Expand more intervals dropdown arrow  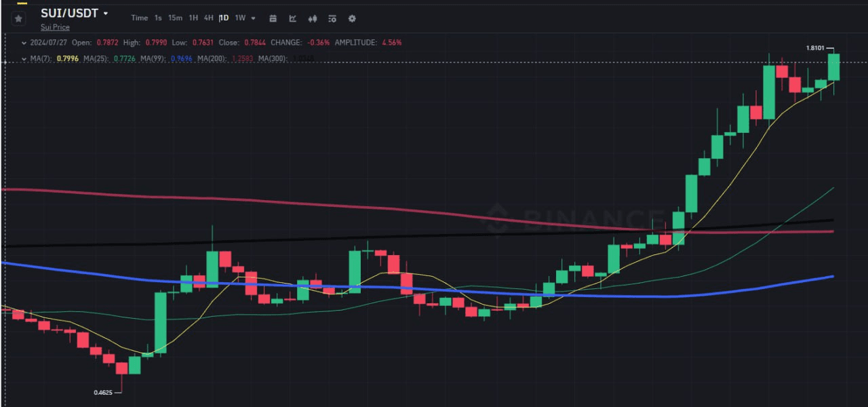coord(254,18)
